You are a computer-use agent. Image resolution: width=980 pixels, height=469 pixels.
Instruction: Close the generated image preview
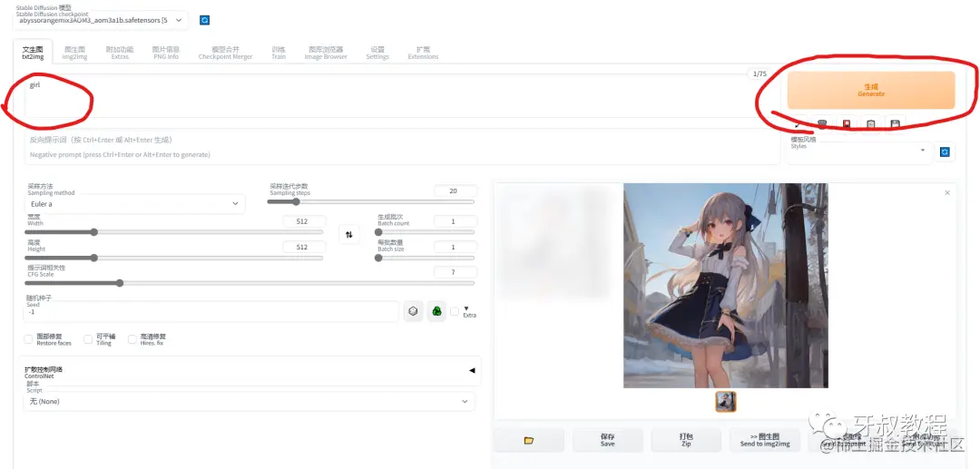[946, 193]
